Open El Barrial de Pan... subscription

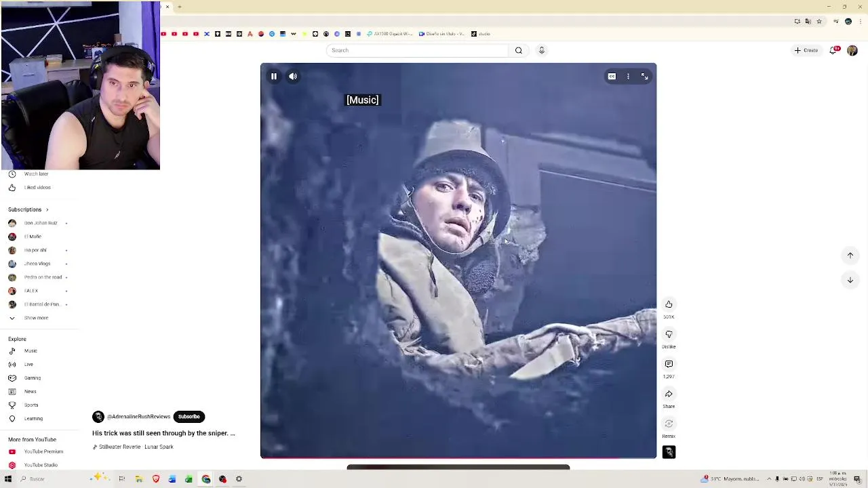click(x=42, y=304)
